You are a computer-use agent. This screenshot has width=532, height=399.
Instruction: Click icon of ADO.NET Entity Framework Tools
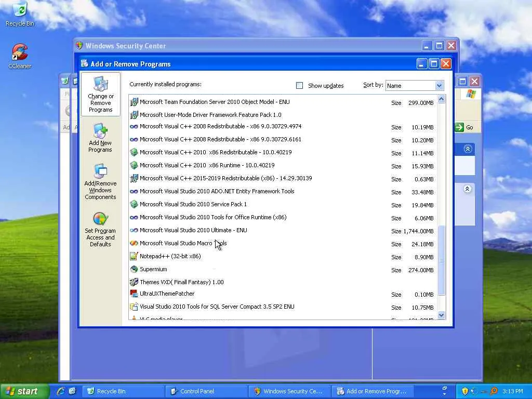[x=134, y=191]
